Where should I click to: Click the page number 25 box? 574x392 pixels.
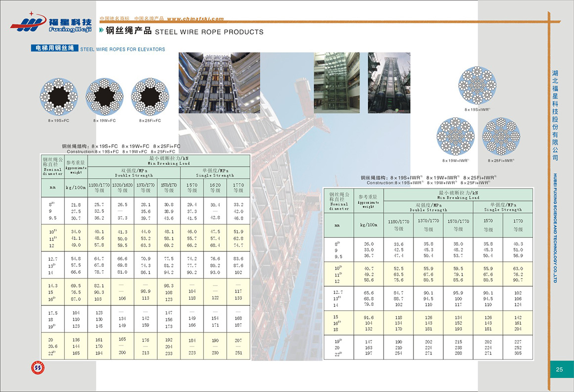pyautogui.click(x=560, y=369)
